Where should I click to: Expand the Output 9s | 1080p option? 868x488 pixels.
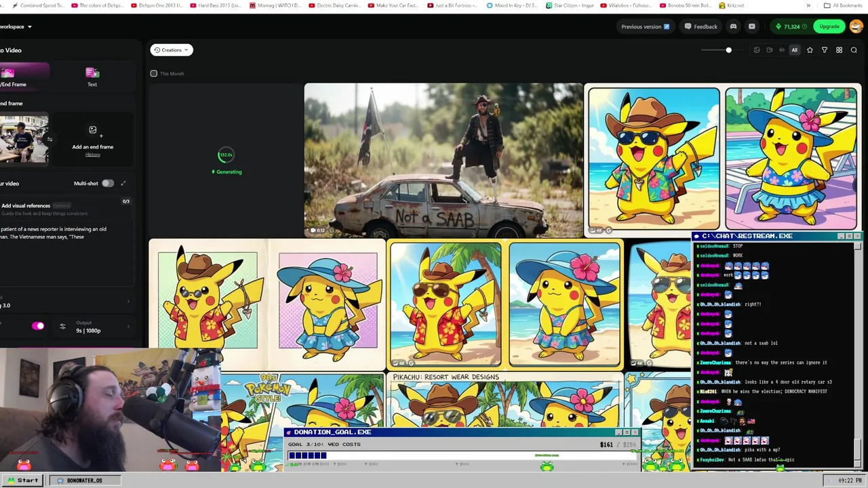pyautogui.click(x=102, y=327)
